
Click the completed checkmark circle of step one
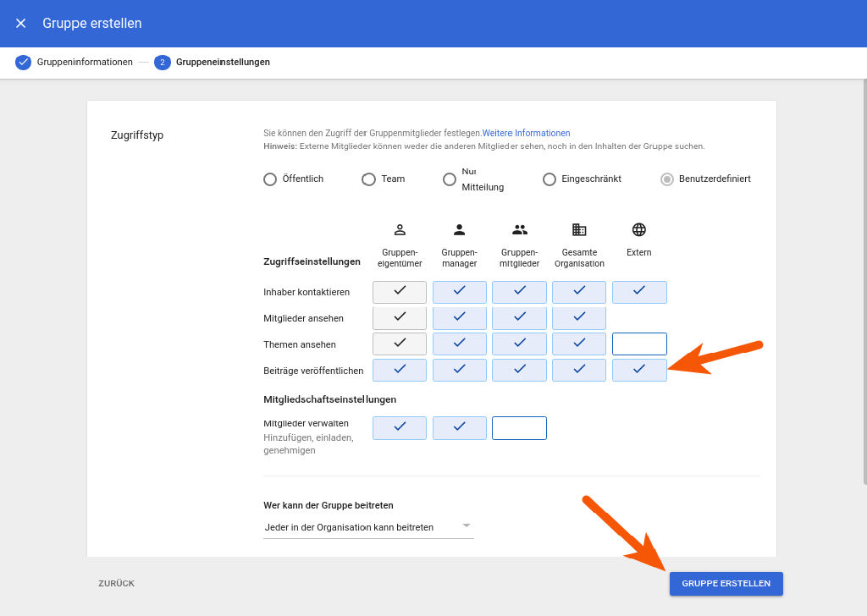click(x=23, y=62)
